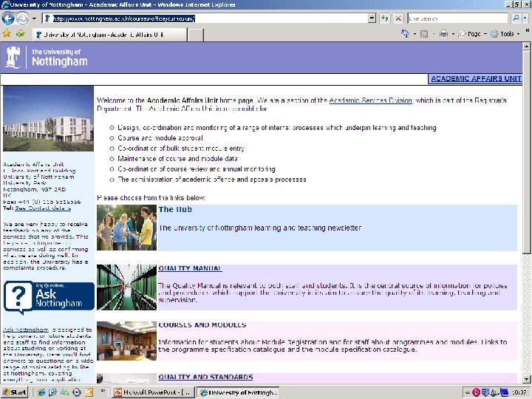Click the magnifier Search button
The width and height of the screenshot is (532, 399).
(x=516, y=18)
